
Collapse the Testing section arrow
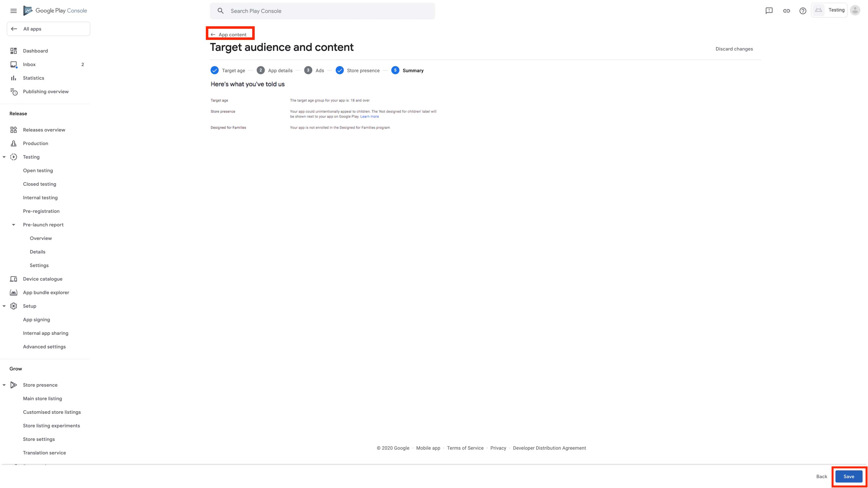[x=4, y=157]
